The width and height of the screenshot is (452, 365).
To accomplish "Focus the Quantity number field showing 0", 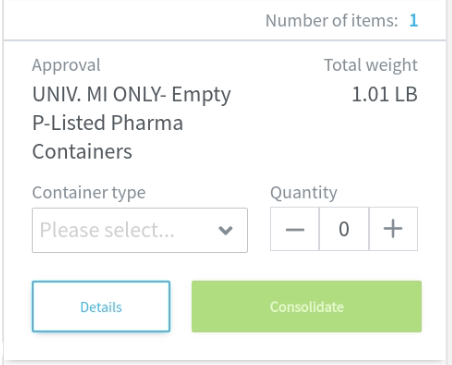I will point(344,229).
